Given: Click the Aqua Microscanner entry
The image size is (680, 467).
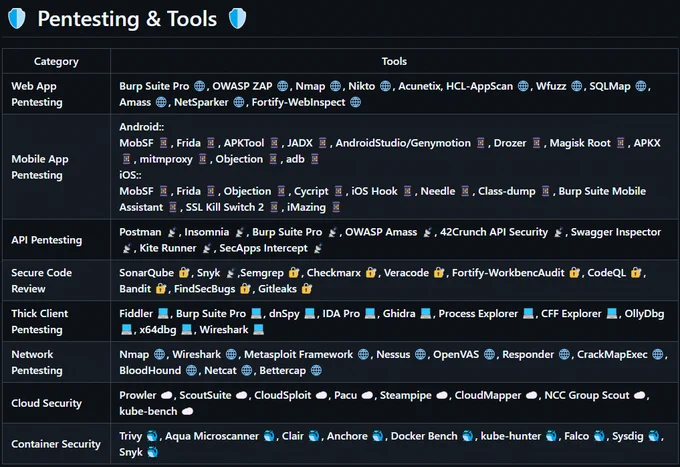Looking at the screenshot, I should pos(212,436).
